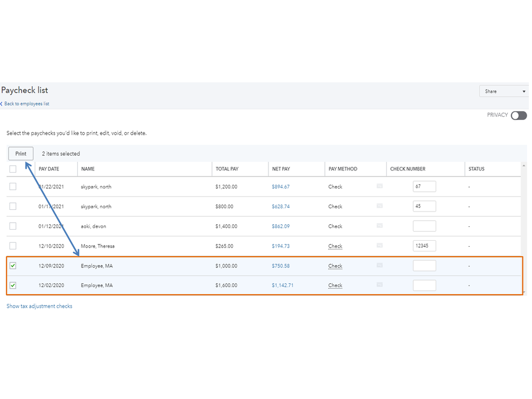Click check number field for aoki, devon
This screenshot has height=399, width=532.
[x=424, y=226]
